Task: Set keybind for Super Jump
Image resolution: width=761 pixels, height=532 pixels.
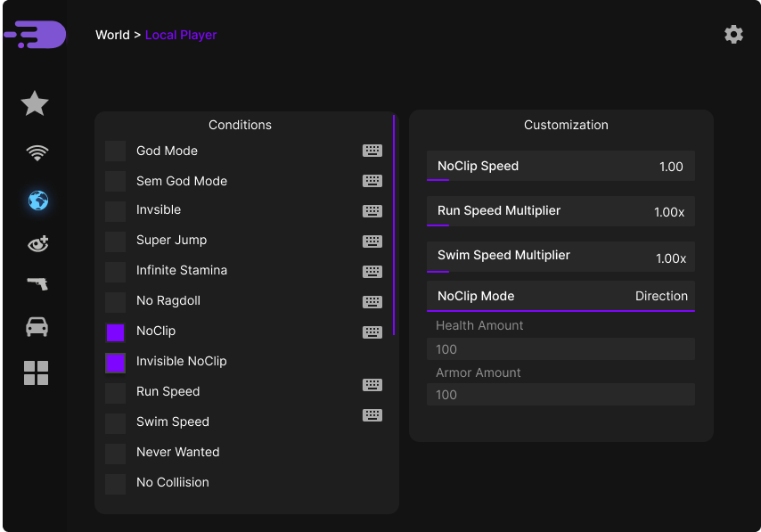Action: pyautogui.click(x=372, y=241)
